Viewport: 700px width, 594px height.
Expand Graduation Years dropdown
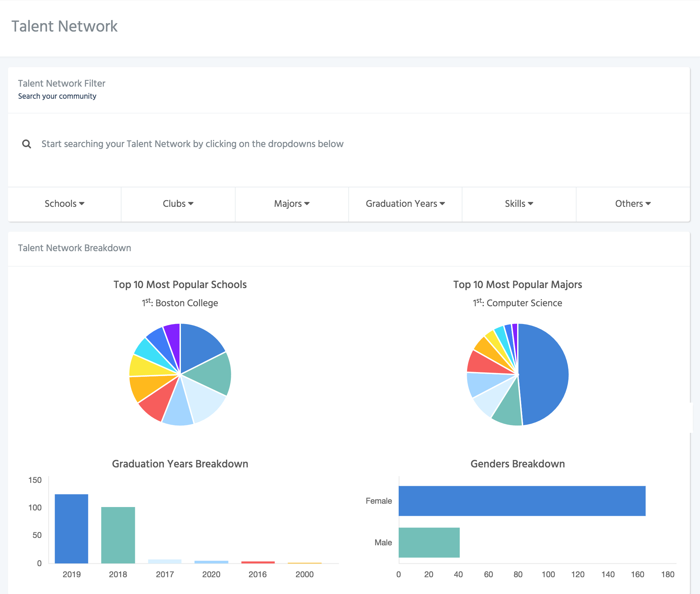pos(405,204)
